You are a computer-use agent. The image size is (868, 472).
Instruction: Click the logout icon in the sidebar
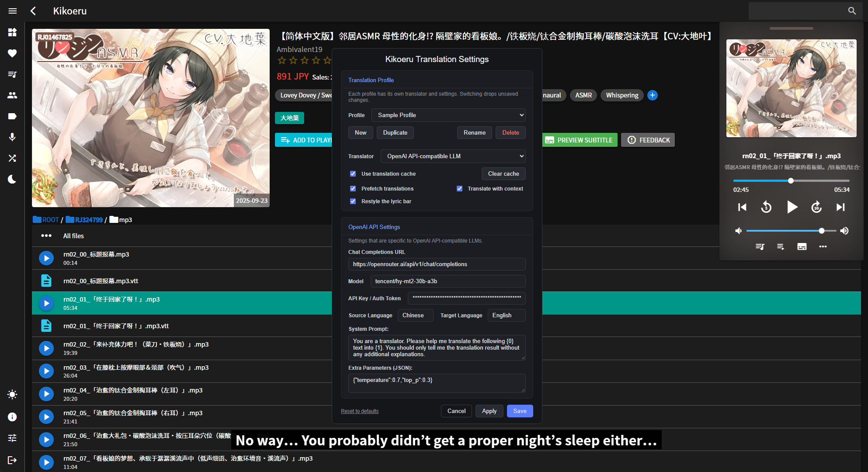(12, 460)
